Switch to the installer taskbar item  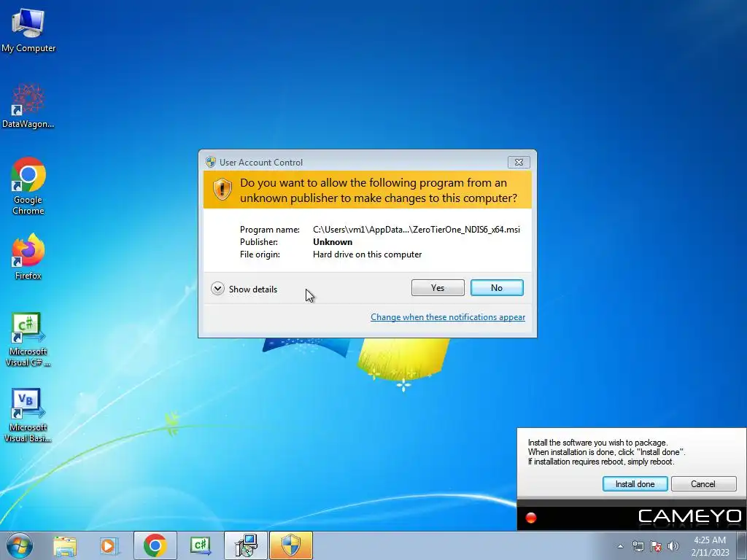click(x=246, y=545)
